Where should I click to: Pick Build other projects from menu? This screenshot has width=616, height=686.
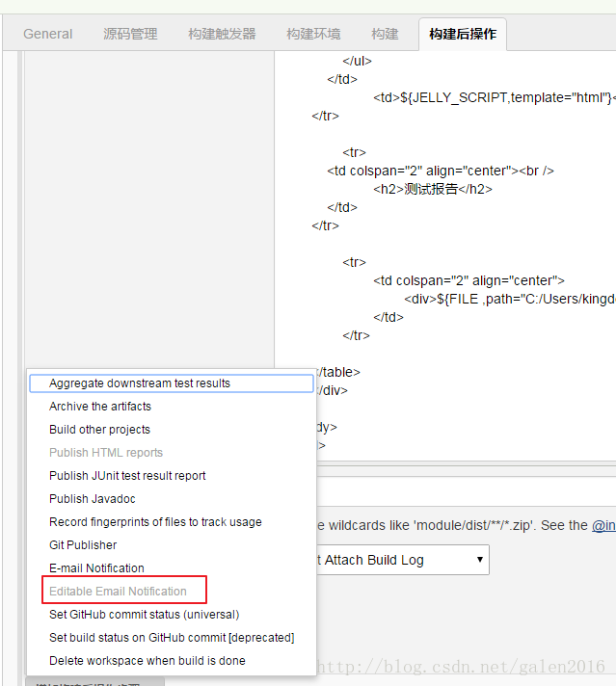point(172,430)
